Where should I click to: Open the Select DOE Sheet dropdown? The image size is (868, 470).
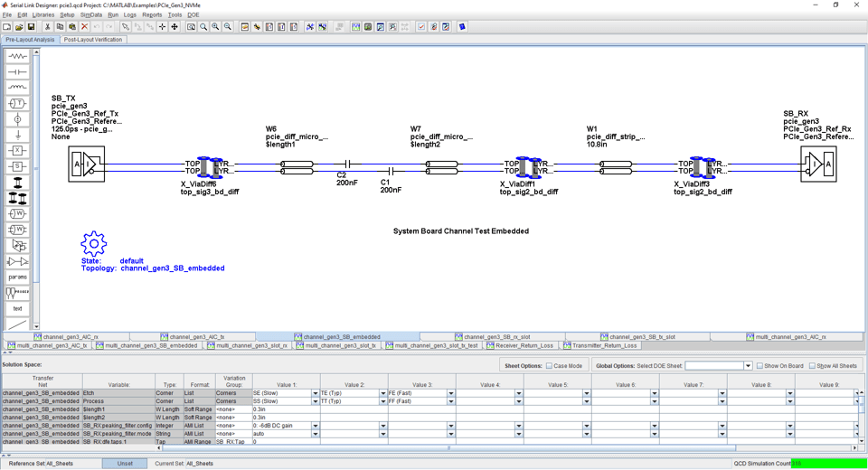[748, 366]
